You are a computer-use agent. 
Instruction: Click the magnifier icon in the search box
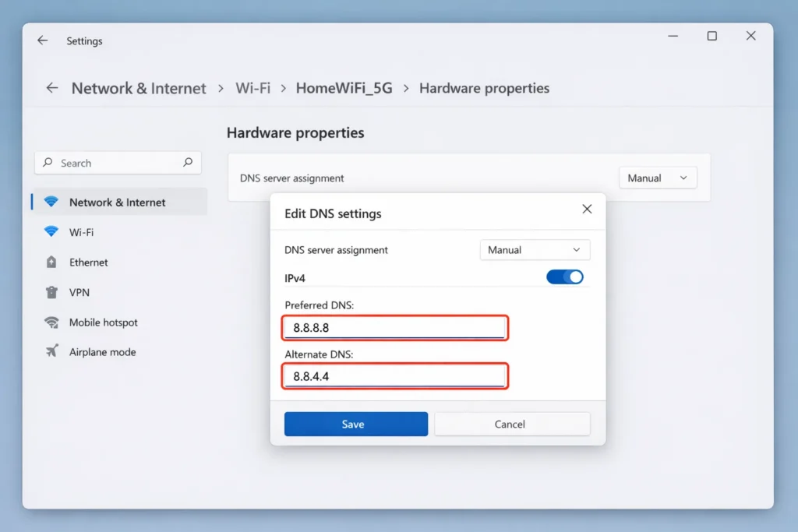pyautogui.click(x=187, y=162)
